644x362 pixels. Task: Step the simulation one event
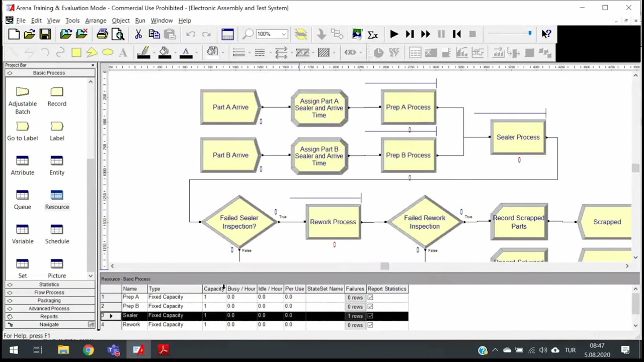410,34
